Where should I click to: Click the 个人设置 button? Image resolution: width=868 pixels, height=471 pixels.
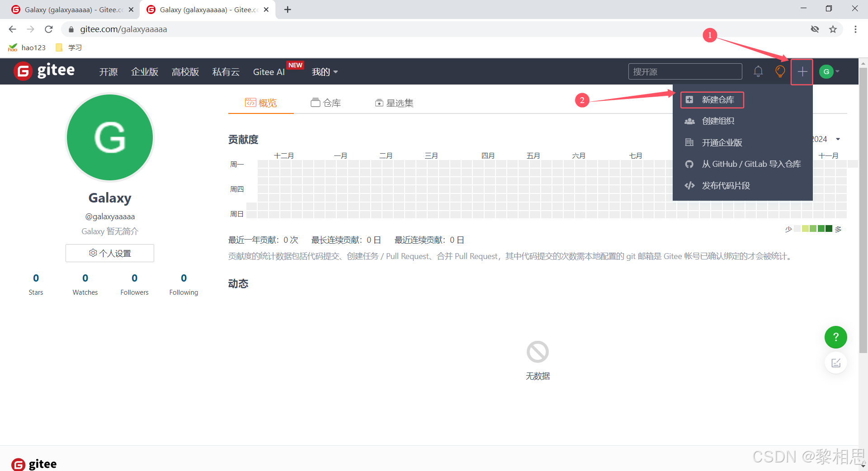click(x=110, y=253)
